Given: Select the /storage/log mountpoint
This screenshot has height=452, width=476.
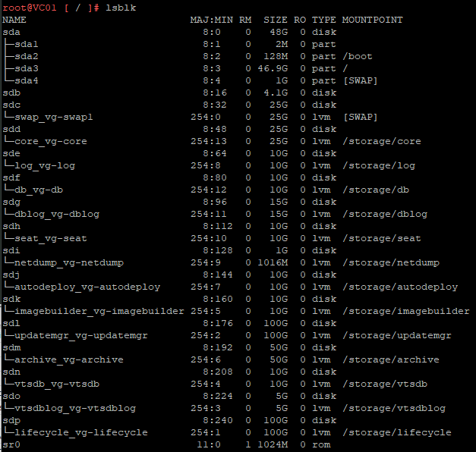Looking at the screenshot, I should [379, 165].
